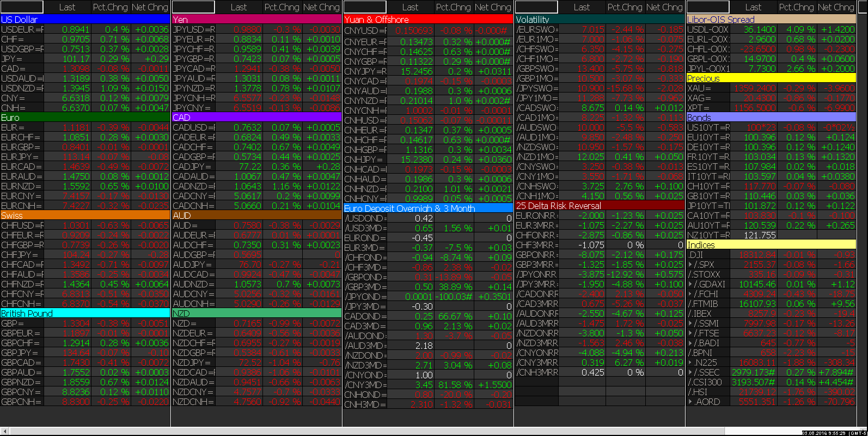
Task: Select the NZDEUR= instrument cell
Action: (x=194, y=333)
